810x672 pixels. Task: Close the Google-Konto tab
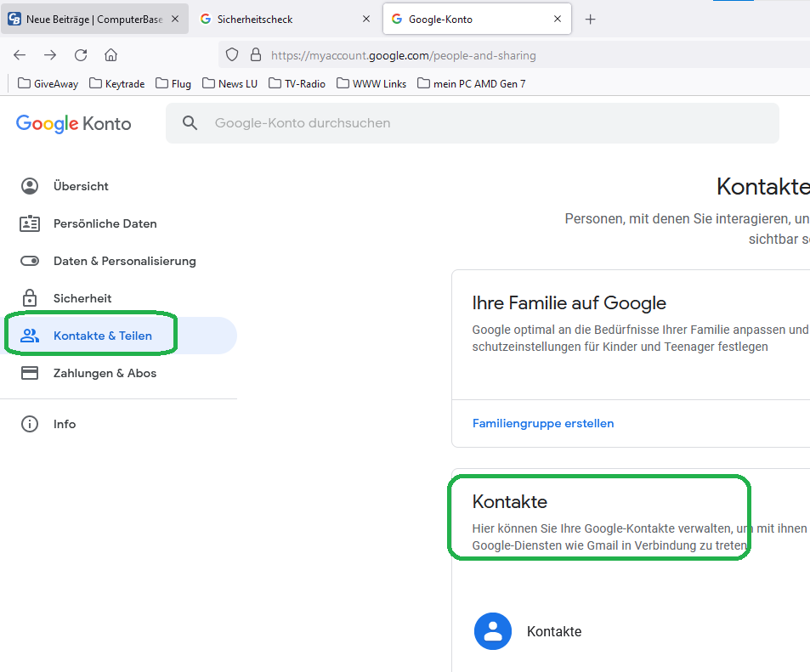(x=558, y=19)
